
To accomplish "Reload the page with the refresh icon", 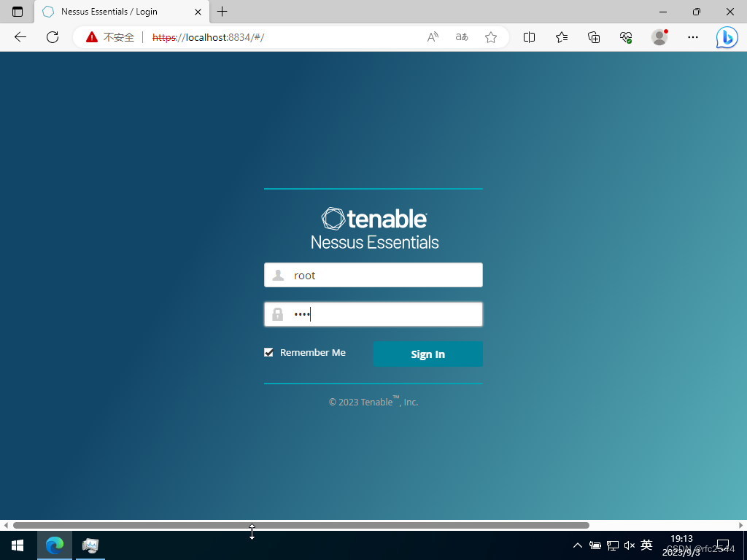I will tap(53, 37).
